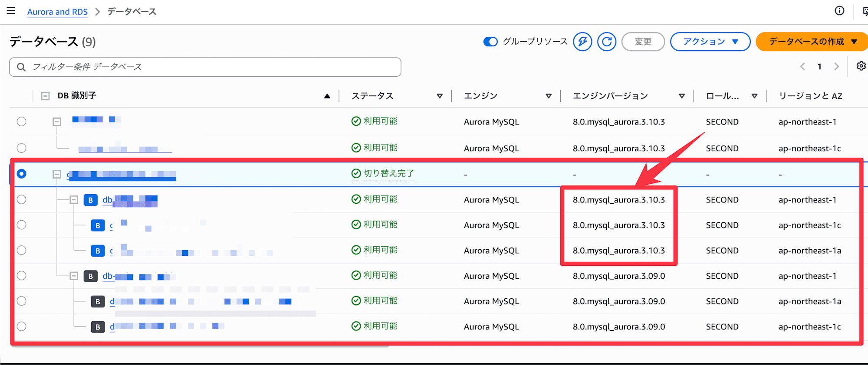This screenshot has height=365, width=868.
Task: Click the 変更 button
Action: tap(643, 42)
